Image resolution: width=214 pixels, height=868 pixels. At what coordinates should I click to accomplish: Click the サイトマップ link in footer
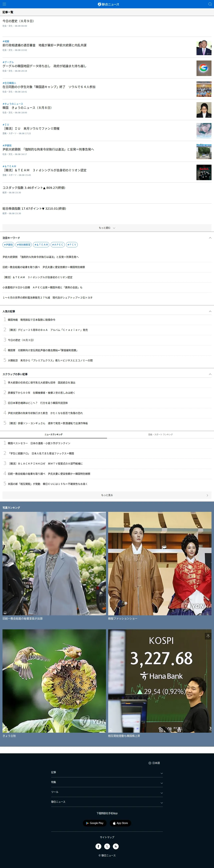[x=107, y=837]
